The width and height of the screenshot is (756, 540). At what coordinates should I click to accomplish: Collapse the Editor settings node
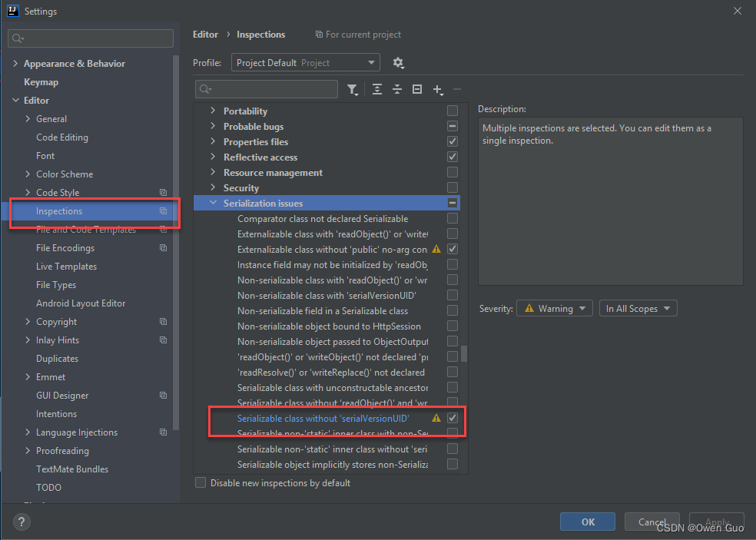[15, 101]
